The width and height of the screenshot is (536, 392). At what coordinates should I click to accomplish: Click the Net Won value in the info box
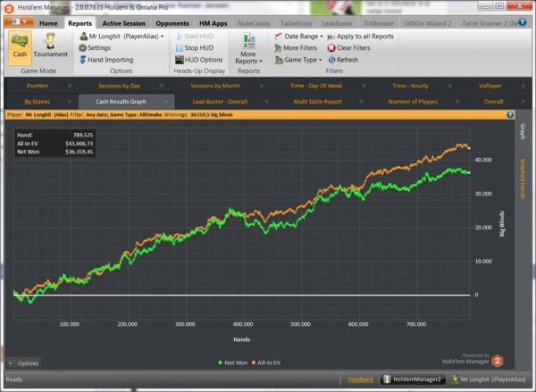click(79, 152)
